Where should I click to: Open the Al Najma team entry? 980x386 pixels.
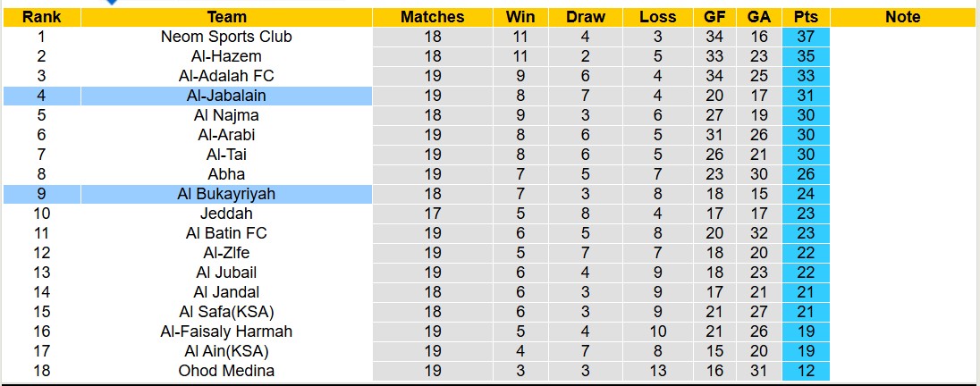tap(226, 115)
